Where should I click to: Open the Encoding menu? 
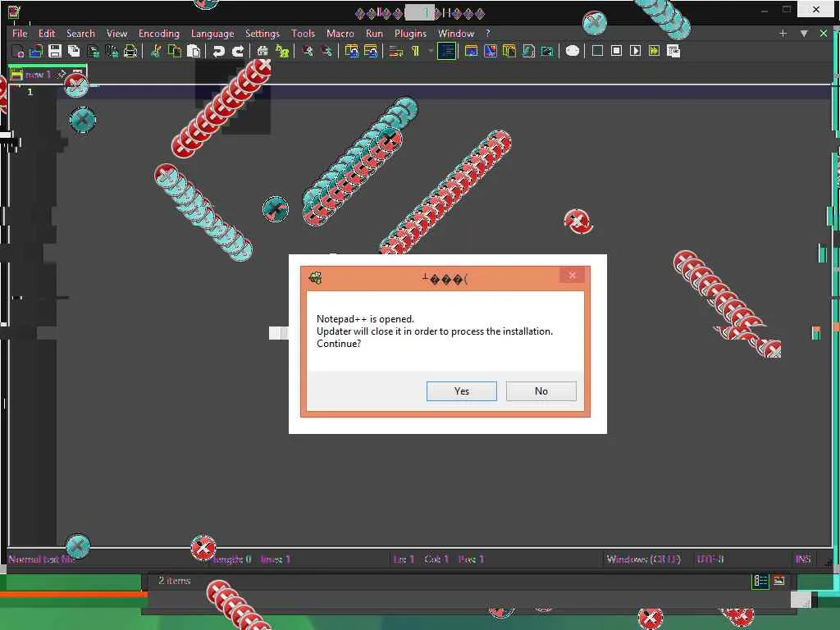click(158, 33)
